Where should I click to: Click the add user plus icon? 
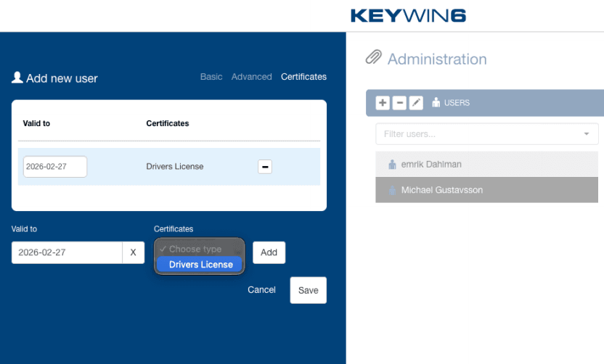(383, 103)
